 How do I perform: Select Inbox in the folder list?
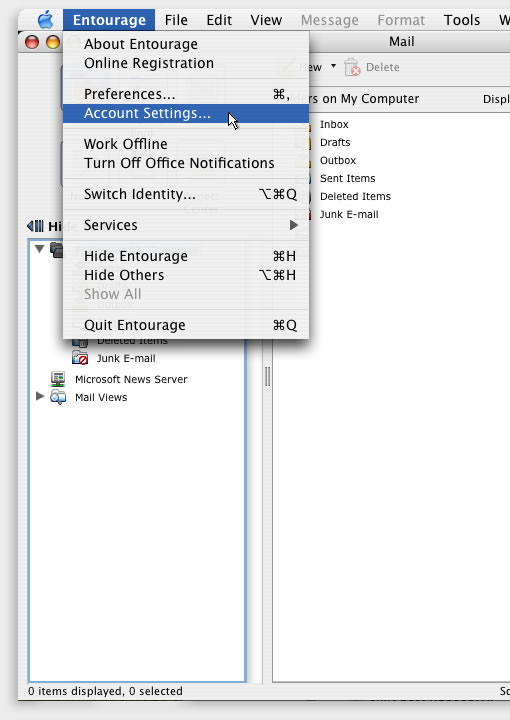(x=334, y=124)
